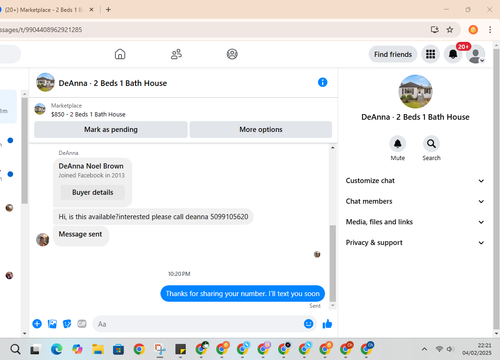Screen dimensions: 500x360
Task: Expand Chat members section
Action: pyautogui.click(x=415, y=201)
